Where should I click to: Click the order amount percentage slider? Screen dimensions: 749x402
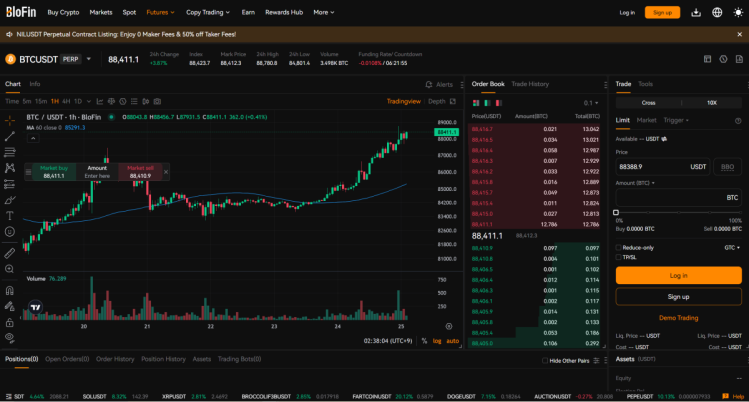(x=678, y=212)
